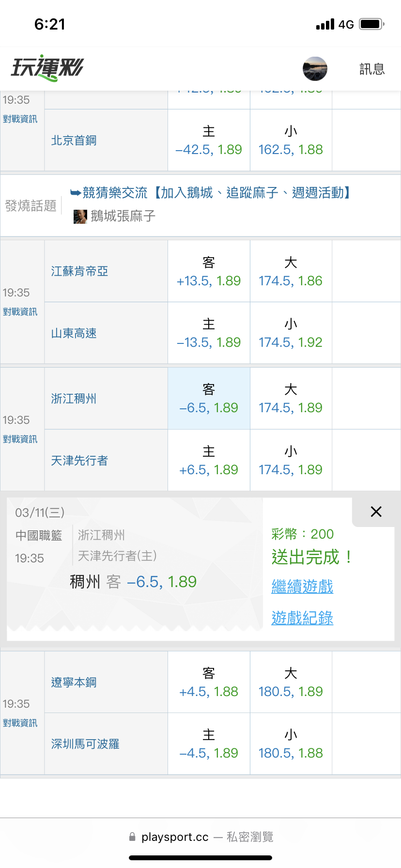Open 對戰資訊 for 江蘇肯帝亞 match
The height and width of the screenshot is (868, 401).
coord(20,312)
